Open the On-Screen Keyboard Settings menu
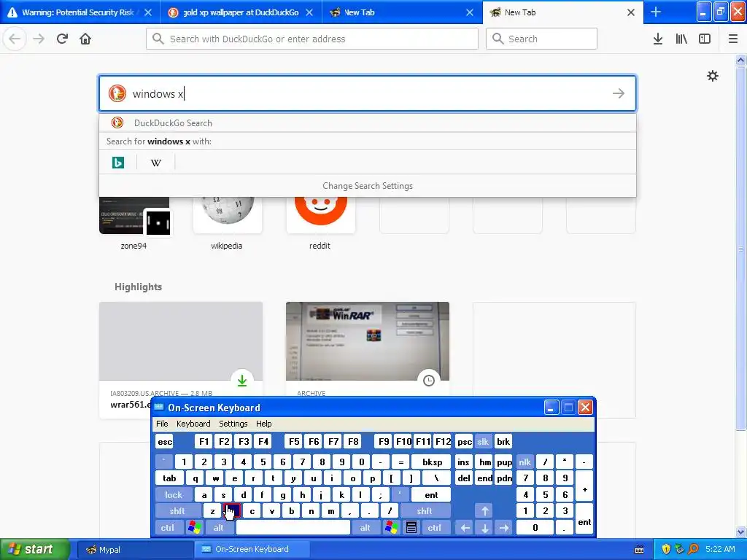 pyautogui.click(x=233, y=424)
